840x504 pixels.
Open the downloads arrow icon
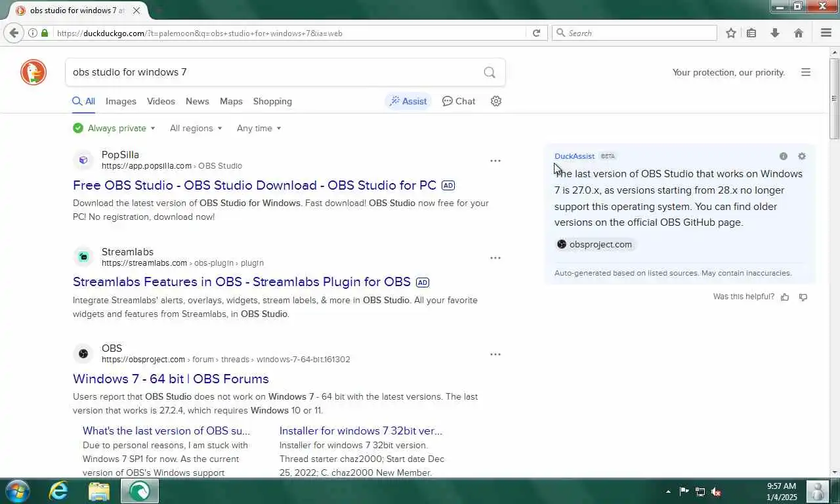tap(775, 33)
